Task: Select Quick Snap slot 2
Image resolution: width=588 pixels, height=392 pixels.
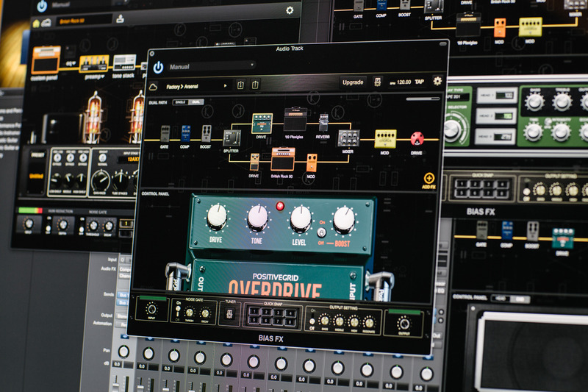Action: 266,312
